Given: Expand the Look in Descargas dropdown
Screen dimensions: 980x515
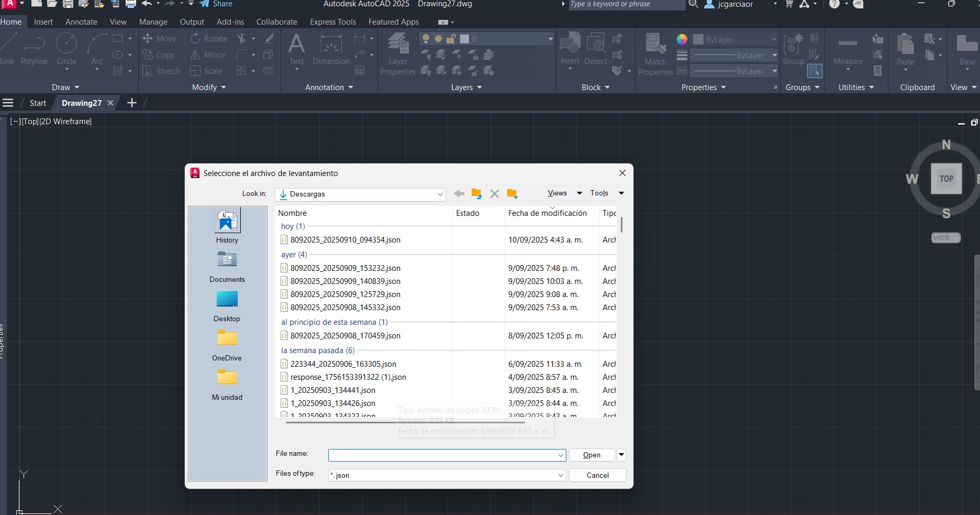Looking at the screenshot, I should click(x=440, y=194).
